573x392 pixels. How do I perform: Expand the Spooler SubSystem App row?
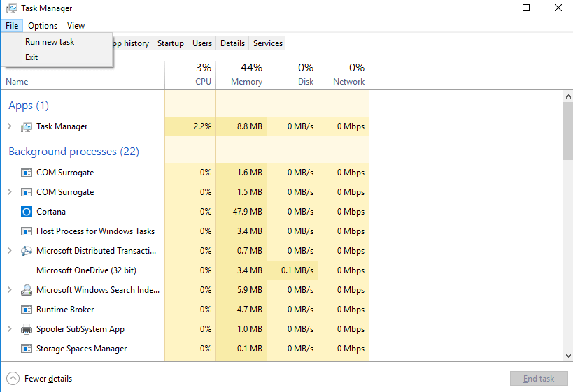click(x=10, y=329)
